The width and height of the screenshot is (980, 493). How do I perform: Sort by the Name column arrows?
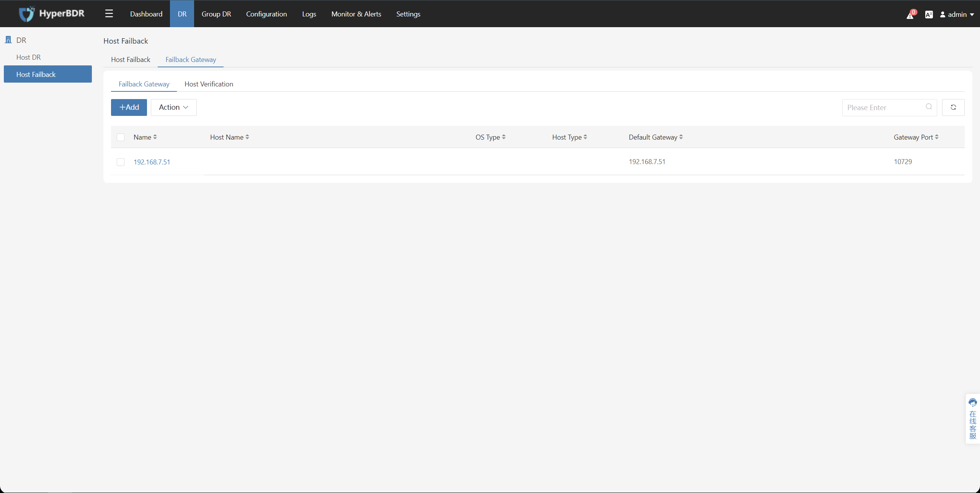[155, 137]
